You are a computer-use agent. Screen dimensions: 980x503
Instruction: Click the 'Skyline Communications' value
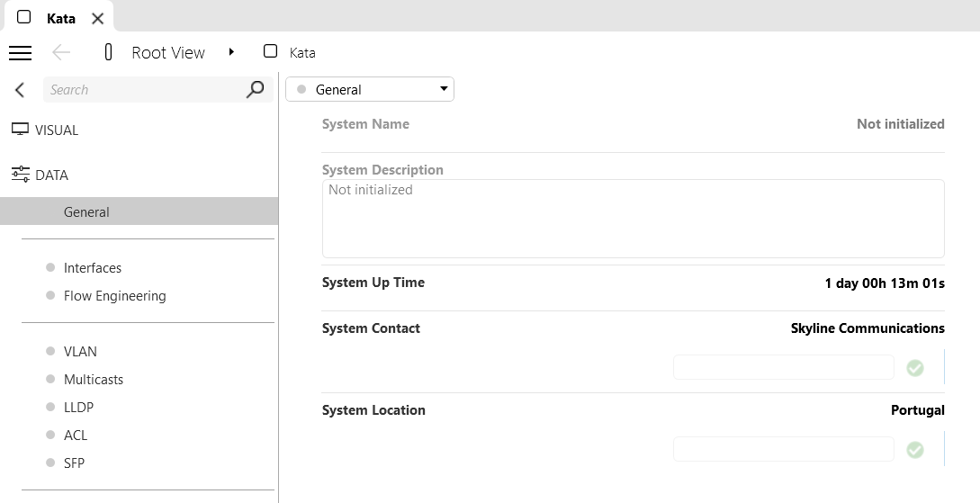[x=868, y=328]
